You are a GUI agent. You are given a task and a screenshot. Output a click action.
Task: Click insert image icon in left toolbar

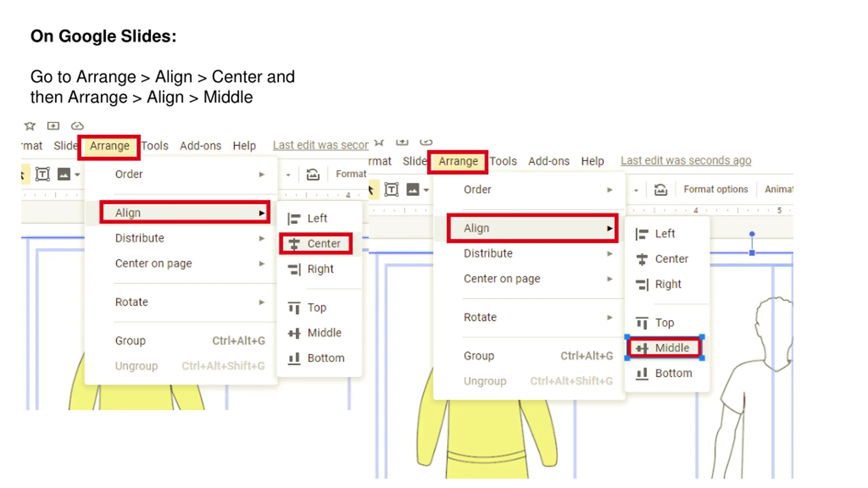[x=64, y=175]
